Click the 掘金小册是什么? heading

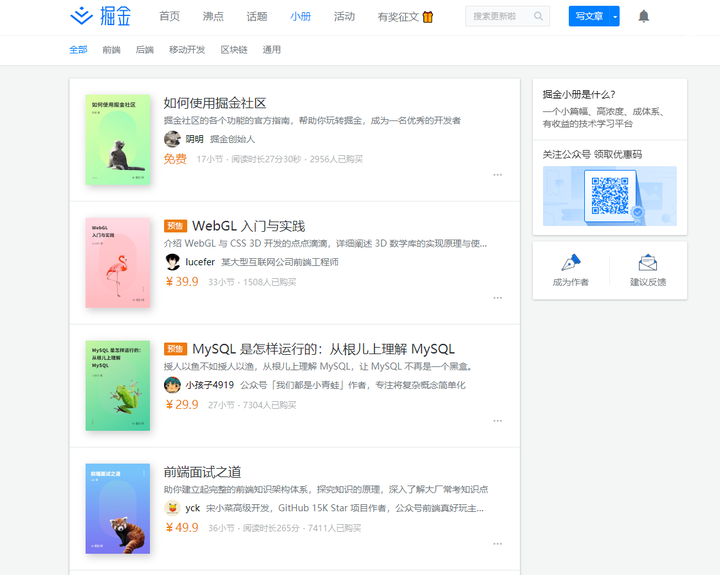tap(579, 95)
